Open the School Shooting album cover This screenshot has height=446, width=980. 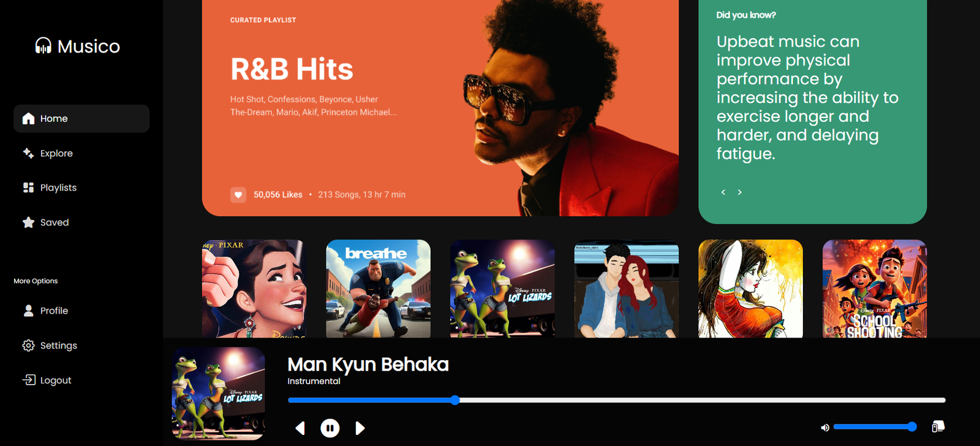(x=875, y=289)
